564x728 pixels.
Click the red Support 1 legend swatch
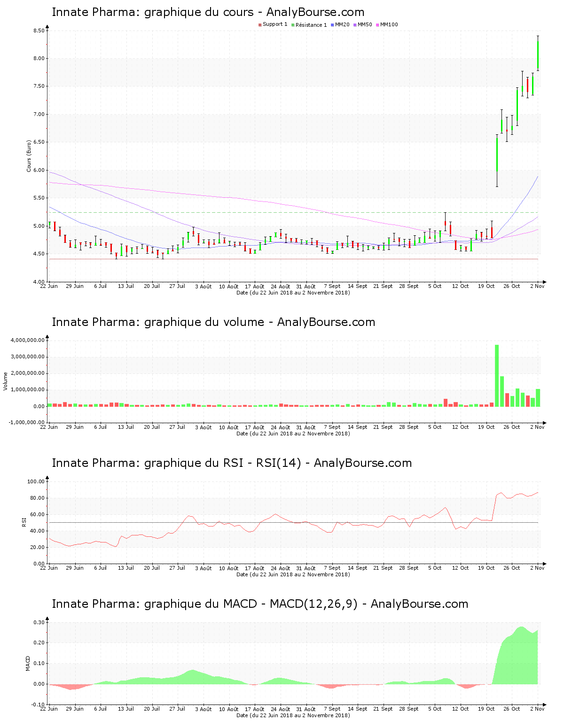(x=260, y=25)
